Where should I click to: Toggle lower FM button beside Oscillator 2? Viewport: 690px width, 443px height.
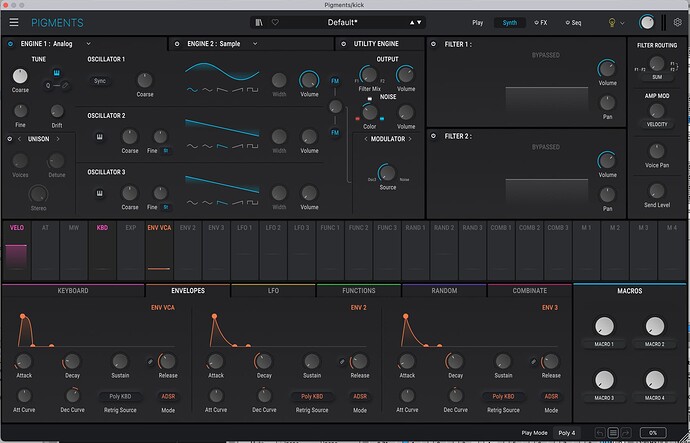[335, 132]
